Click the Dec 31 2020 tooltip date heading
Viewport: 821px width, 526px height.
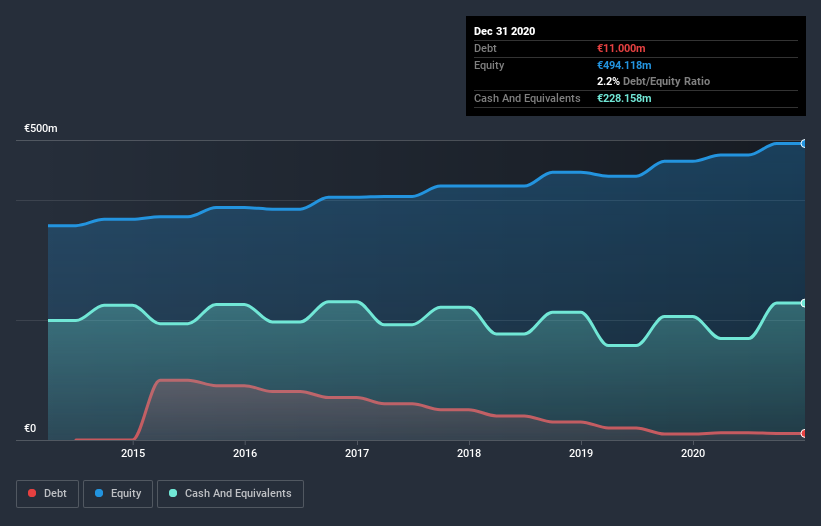(x=504, y=31)
